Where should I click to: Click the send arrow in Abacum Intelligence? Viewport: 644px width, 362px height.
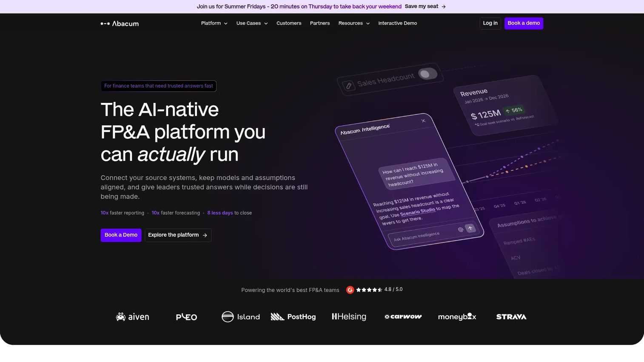tap(470, 228)
